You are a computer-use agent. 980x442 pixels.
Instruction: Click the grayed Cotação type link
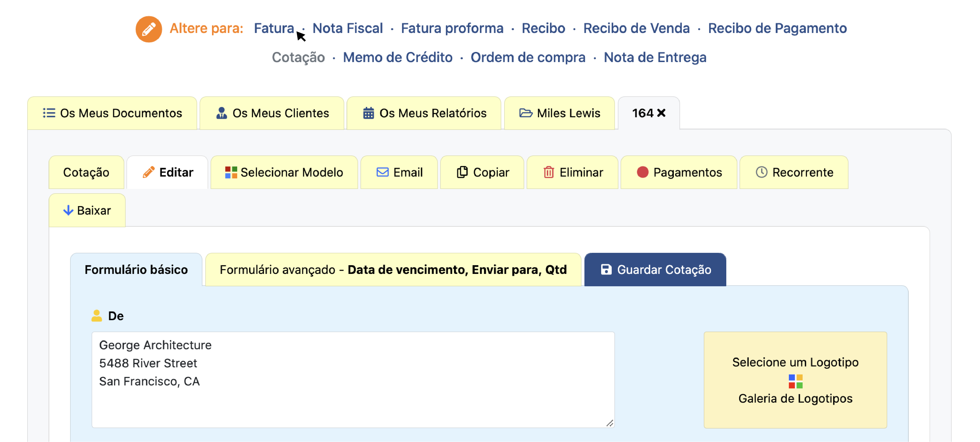tap(298, 57)
